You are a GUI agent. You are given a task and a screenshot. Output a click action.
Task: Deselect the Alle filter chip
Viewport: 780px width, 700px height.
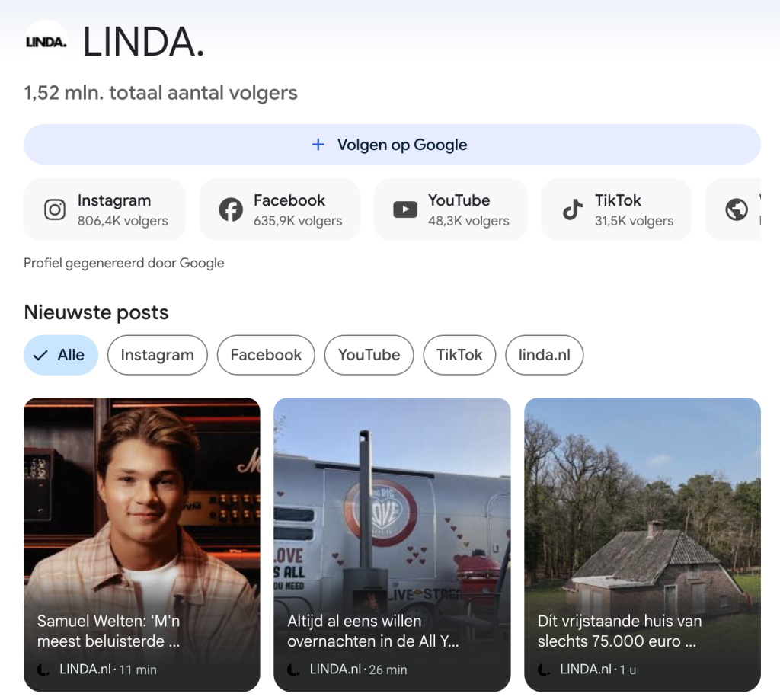coord(60,355)
